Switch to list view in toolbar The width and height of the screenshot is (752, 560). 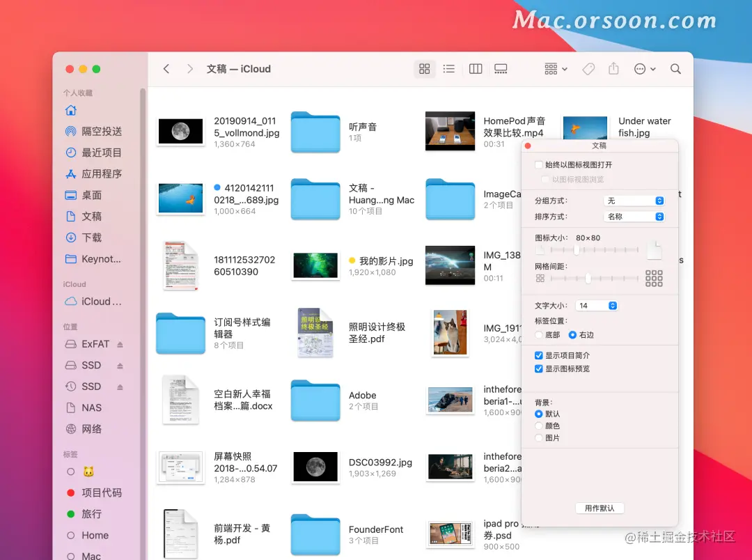[x=449, y=69]
